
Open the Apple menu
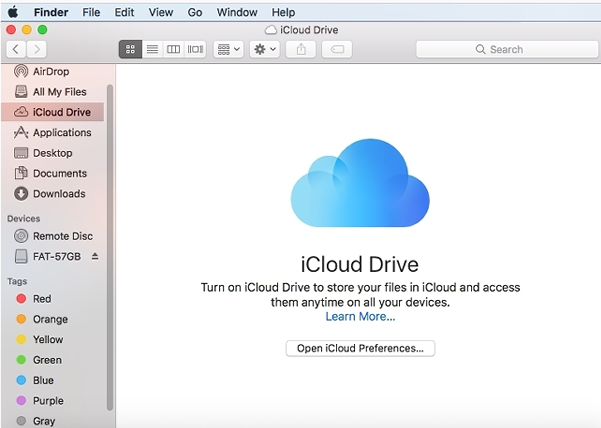(13, 12)
